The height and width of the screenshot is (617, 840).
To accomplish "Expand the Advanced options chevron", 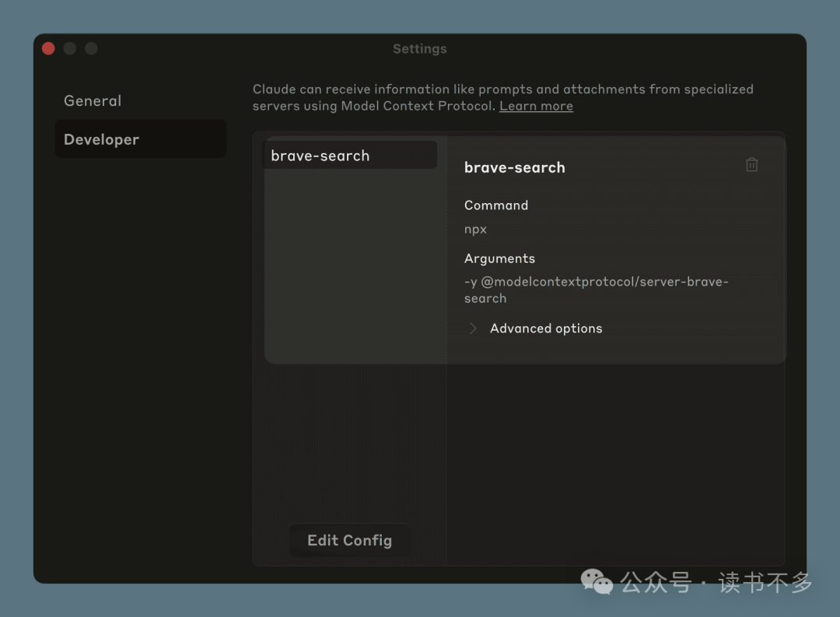I will click(473, 328).
